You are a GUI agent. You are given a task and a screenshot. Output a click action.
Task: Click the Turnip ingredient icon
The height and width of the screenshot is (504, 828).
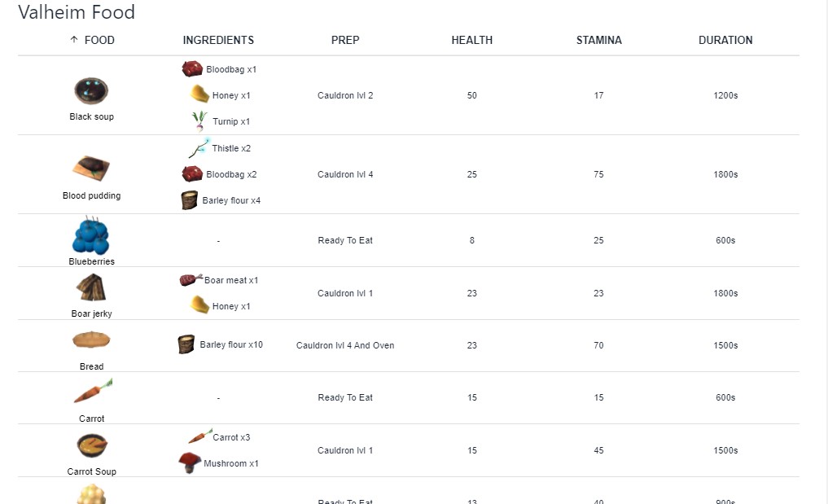[199, 121]
